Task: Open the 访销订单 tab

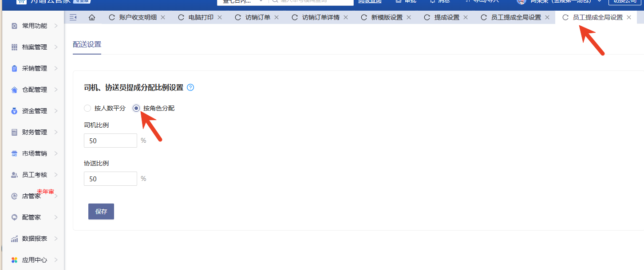Action: point(257,17)
